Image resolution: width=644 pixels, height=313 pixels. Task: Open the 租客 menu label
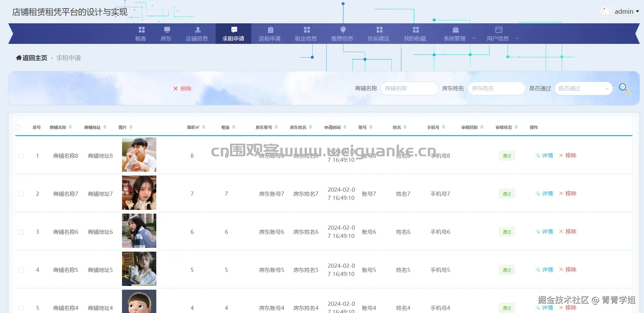point(141,38)
